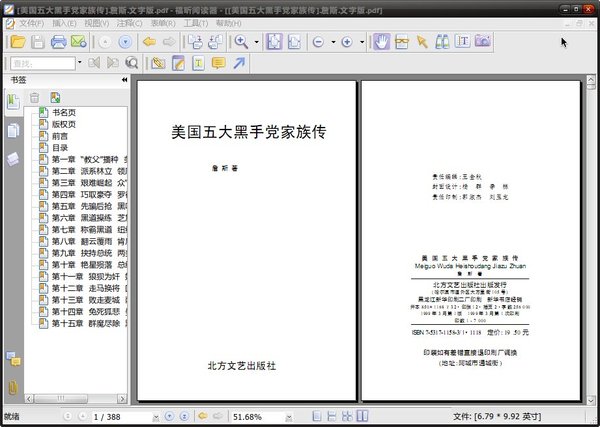Image resolution: width=600 pixels, height=427 pixels.
Task: Select the yellow comment bubble tool
Action: [218, 63]
